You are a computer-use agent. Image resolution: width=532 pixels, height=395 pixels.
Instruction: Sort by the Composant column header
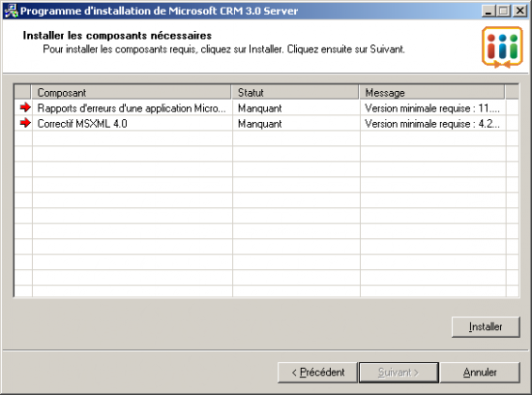point(131,92)
